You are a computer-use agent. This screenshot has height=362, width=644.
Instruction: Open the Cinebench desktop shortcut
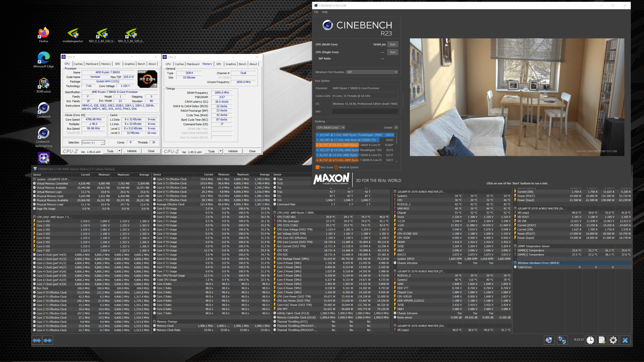coord(44,110)
